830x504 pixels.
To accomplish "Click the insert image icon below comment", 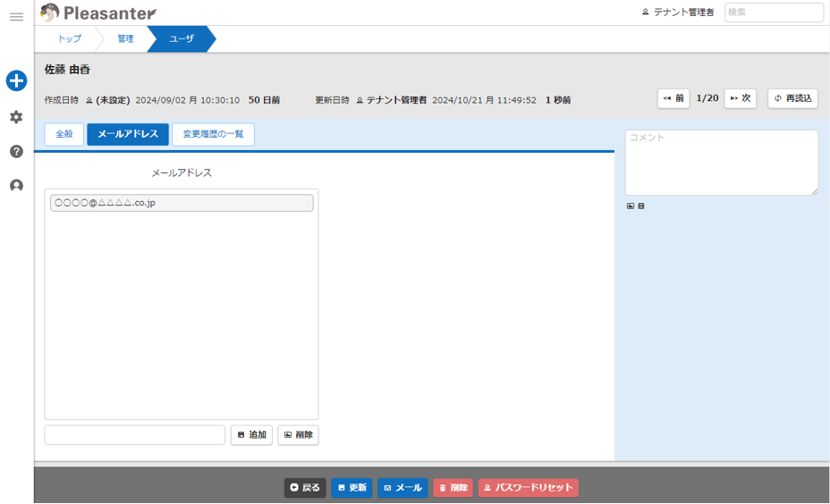I will pyautogui.click(x=631, y=206).
